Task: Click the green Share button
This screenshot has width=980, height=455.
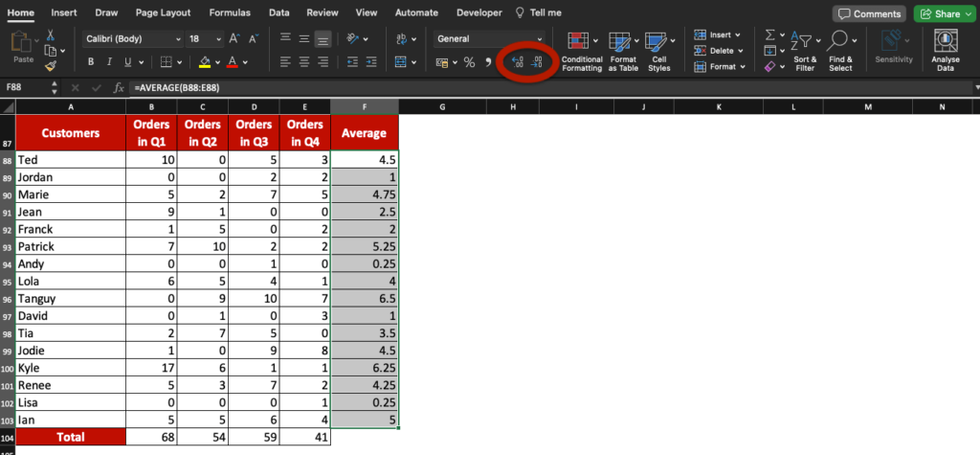Action: tap(944, 14)
